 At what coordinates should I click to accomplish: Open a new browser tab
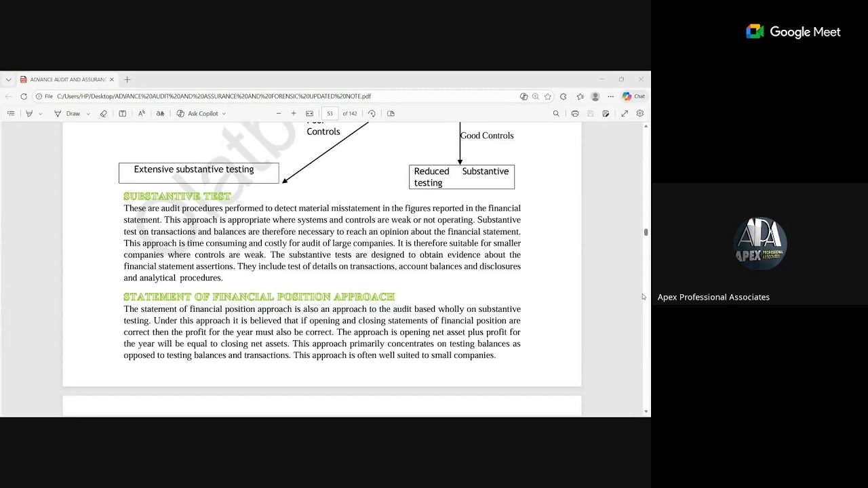click(127, 79)
